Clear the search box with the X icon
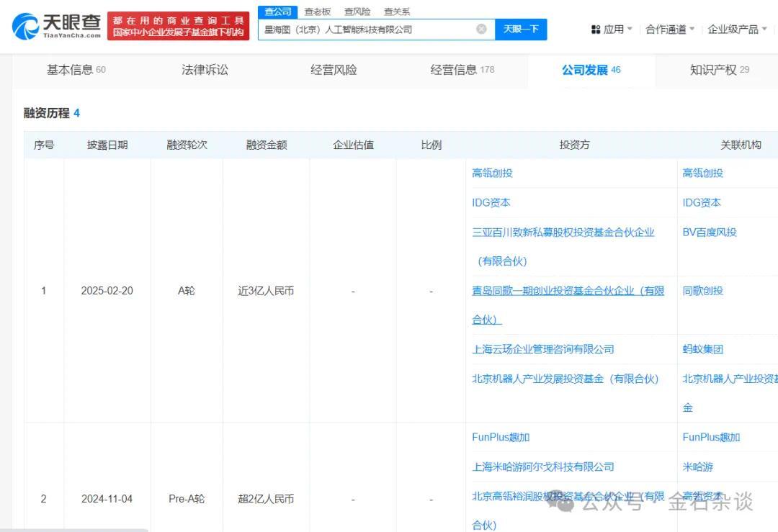The width and height of the screenshot is (778, 532). click(x=480, y=29)
